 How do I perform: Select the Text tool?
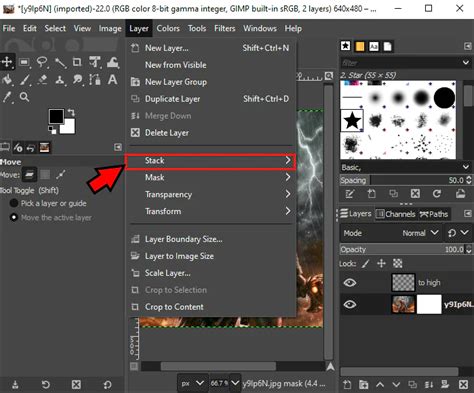click(x=113, y=80)
